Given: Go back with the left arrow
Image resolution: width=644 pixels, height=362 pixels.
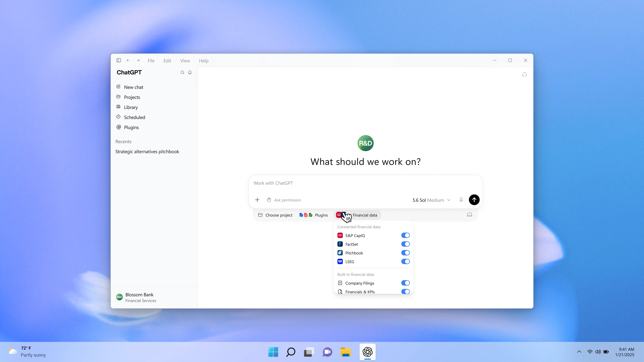Looking at the screenshot, I should (128, 61).
